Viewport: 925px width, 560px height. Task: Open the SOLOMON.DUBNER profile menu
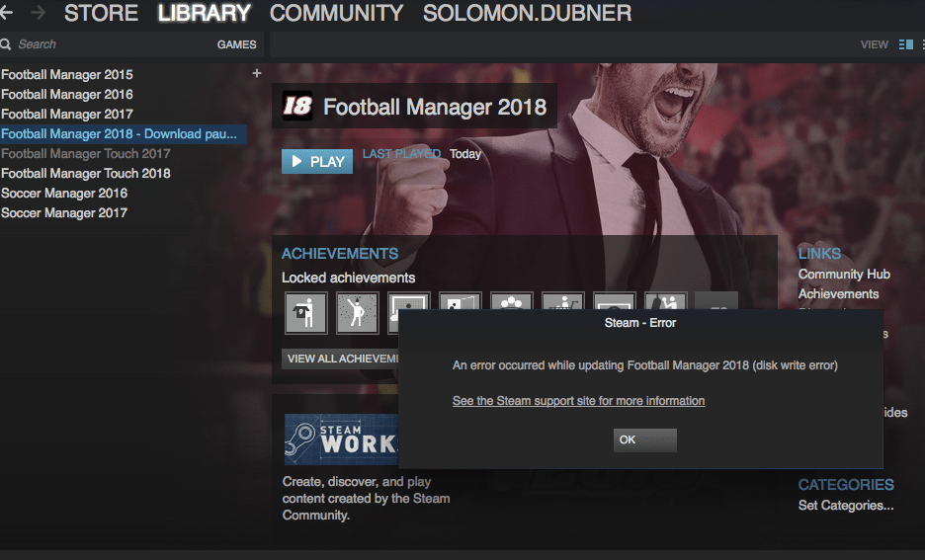[527, 13]
